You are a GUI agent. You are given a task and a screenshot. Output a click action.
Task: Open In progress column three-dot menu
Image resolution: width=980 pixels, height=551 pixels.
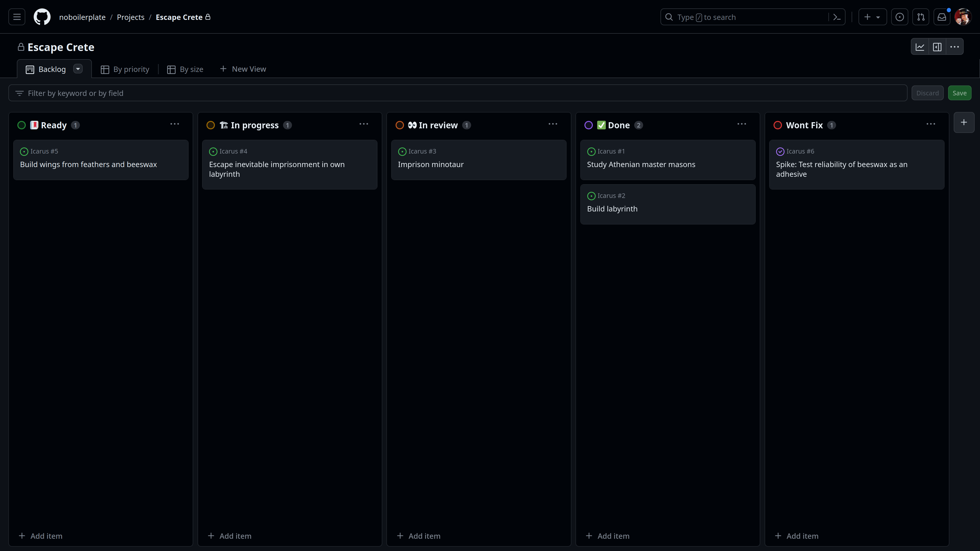coord(364,124)
